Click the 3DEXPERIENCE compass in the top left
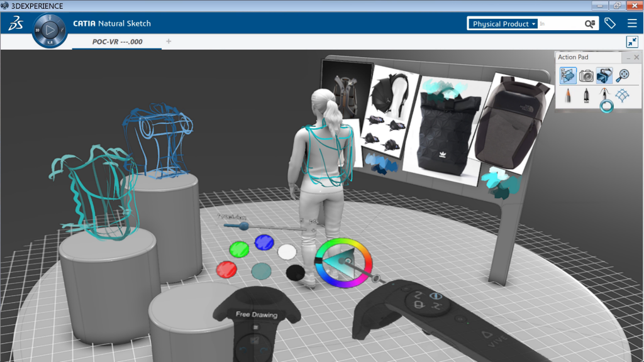The image size is (644, 362). click(16, 23)
